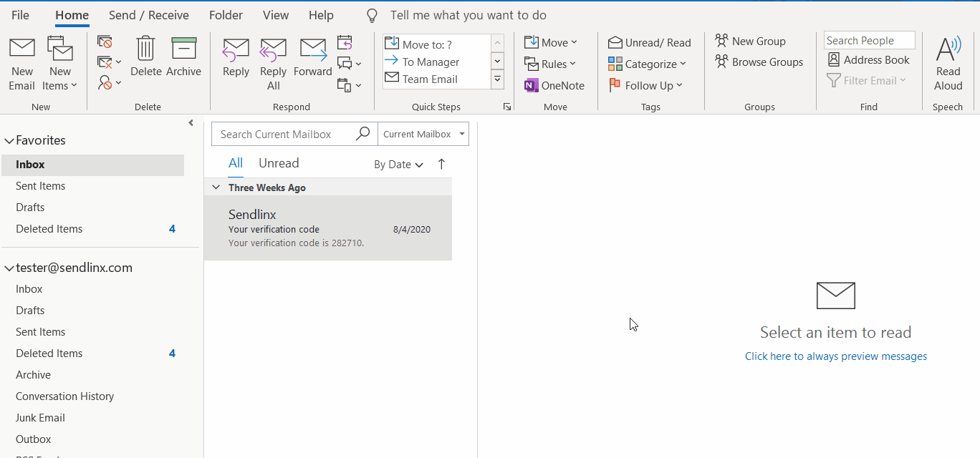Switch to the Help tab
Viewport: 980px width, 458px height.
click(x=321, y=15)
